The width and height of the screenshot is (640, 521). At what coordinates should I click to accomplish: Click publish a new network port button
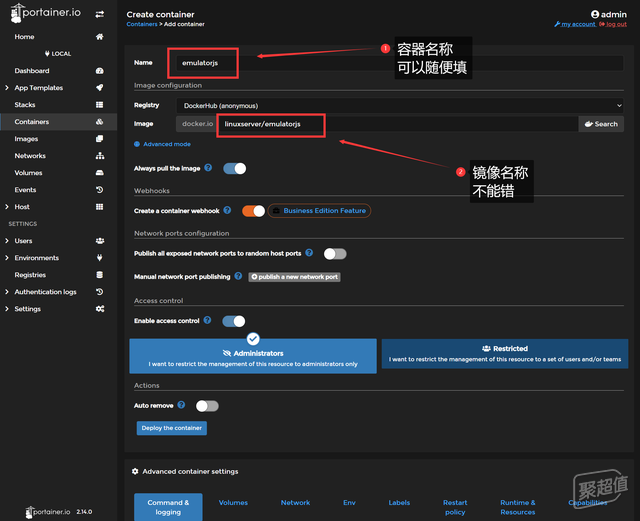[294, 277]
